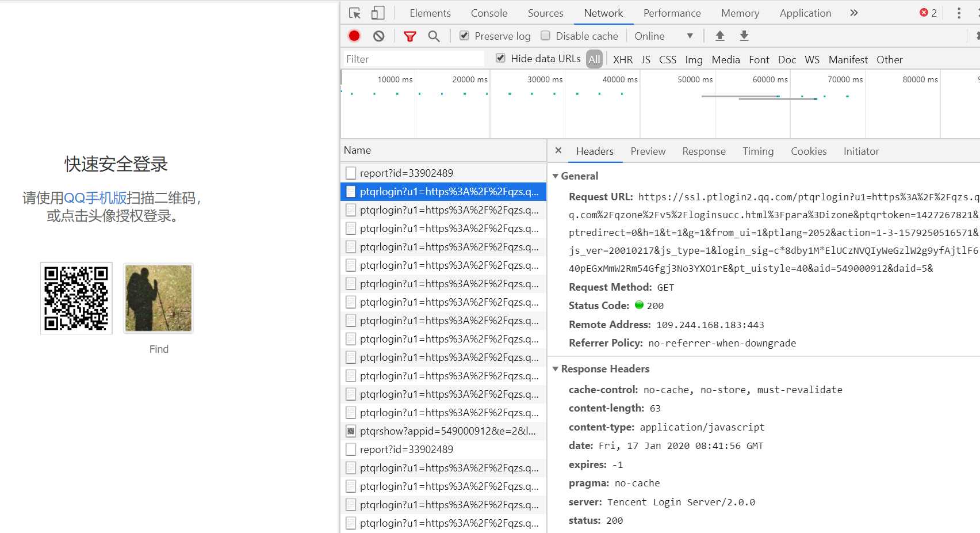Viewport: 980px width, 533px height.
Task: Open network search magnifier
Action: point(434,36)
